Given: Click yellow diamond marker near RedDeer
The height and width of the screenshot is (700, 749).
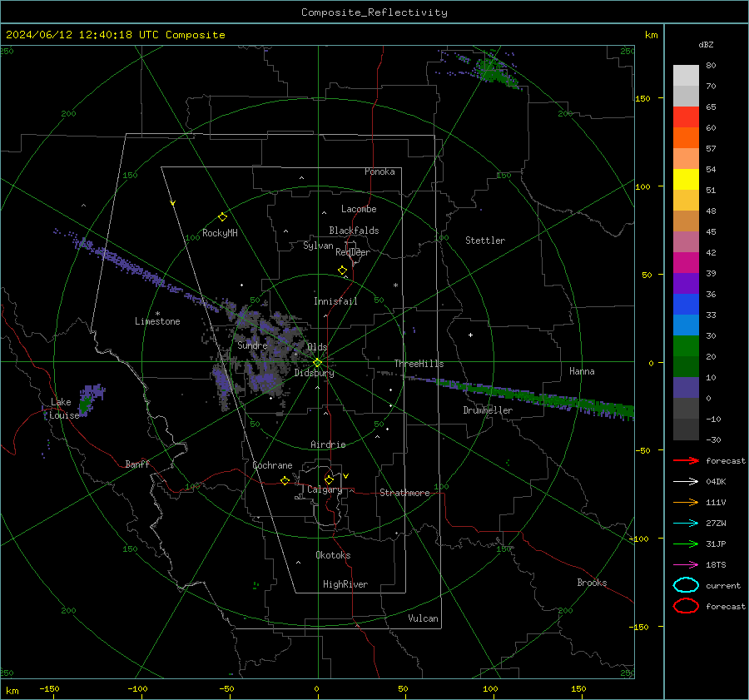Looking at the screenshot, I should [x=342, y=271].
